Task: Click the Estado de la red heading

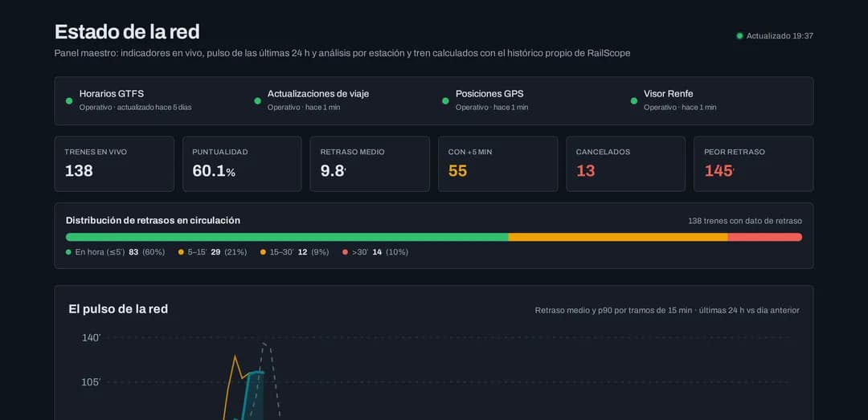Action: [127, 32]
